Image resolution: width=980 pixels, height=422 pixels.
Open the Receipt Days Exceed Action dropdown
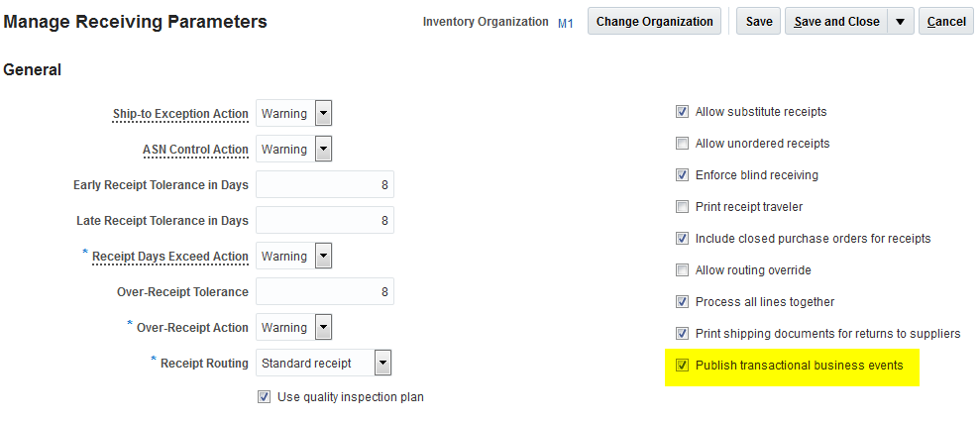pyautogui.click(x=323, y=257)
